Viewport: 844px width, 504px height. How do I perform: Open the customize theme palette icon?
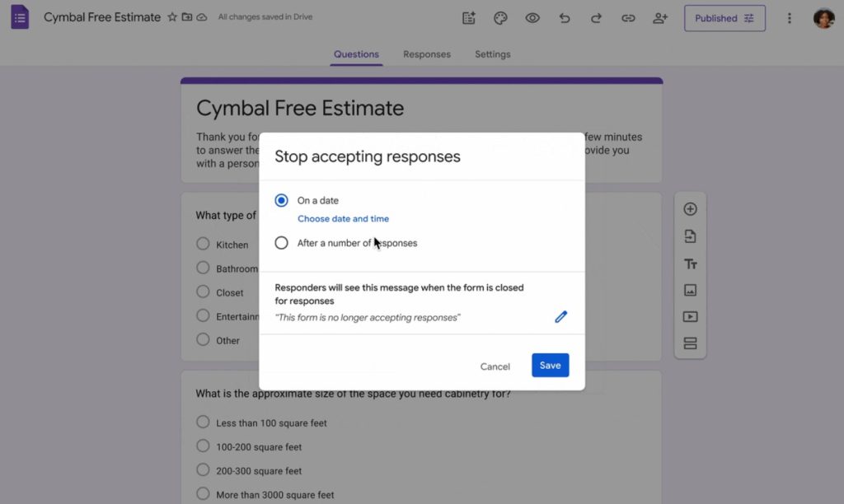click(500, 18)
